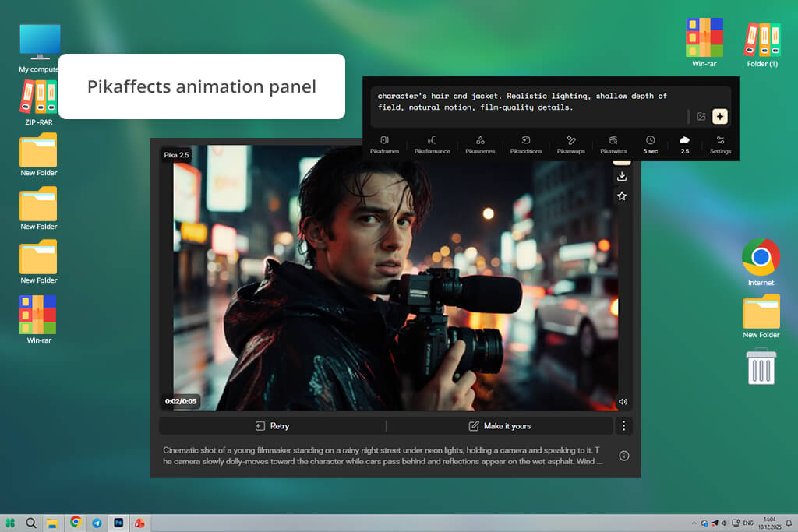Open File Explorer from the taskbar

click(x=52, y=523)
